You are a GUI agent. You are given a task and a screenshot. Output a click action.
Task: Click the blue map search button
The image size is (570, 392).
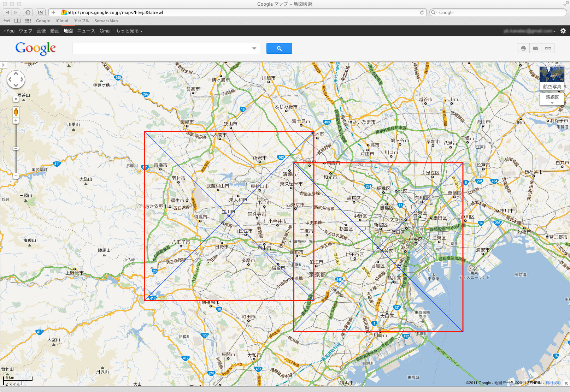click(x=279, y=48)
